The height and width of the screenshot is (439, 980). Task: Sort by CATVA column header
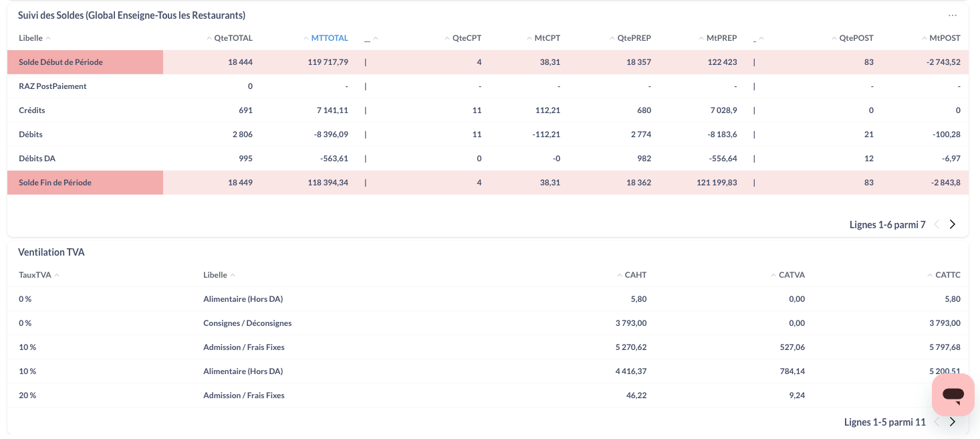pyautogui.click(x=791, y=275)
